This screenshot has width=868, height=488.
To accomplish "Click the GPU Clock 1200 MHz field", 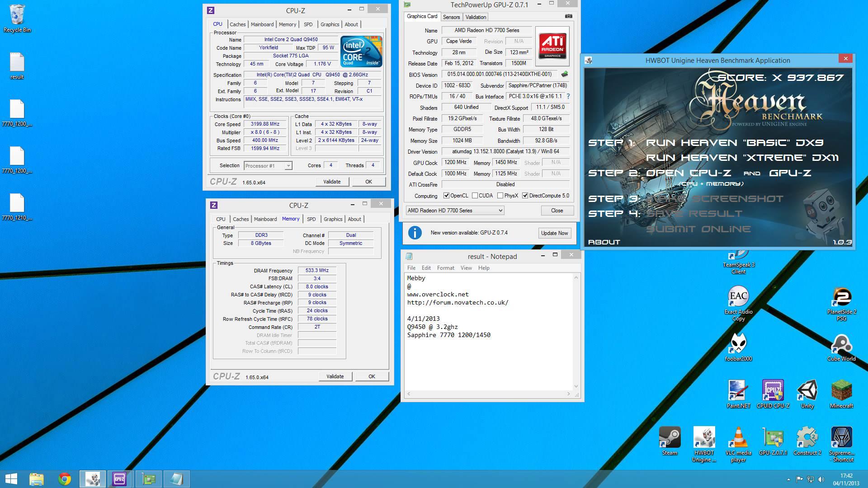I will point(455,162).
